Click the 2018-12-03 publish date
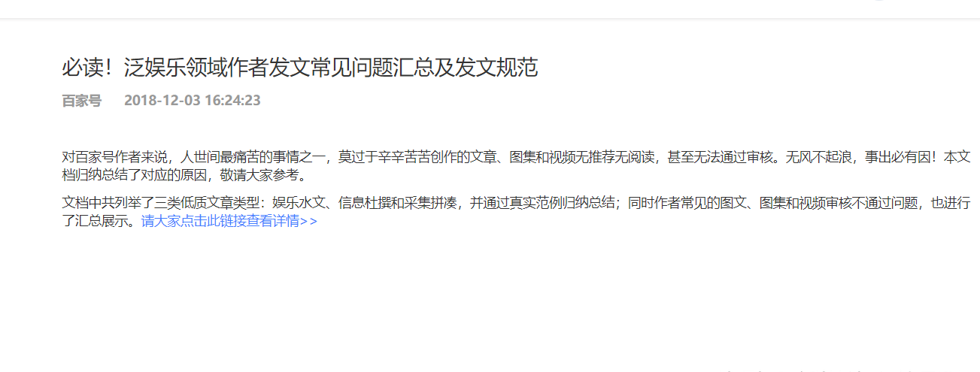This screenshot has width=980, height=372. [x=162, y=101]
